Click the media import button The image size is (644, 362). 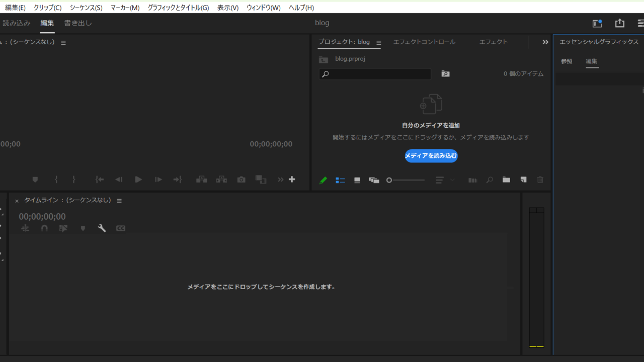click(431, 156)
